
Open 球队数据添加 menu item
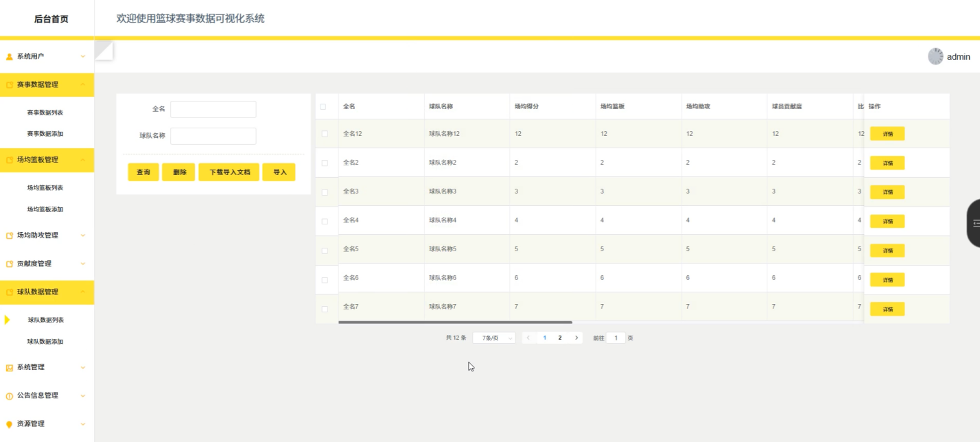point(45,342)
